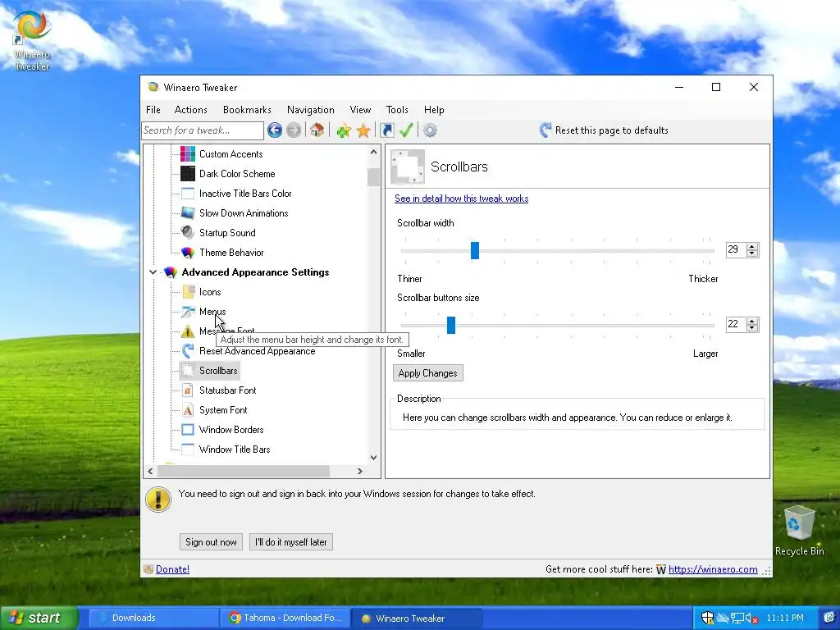Decrease Scrollbar buttons size with down spinner
Viewport: 840px width, 630px height.
click(x=752, y=328)
